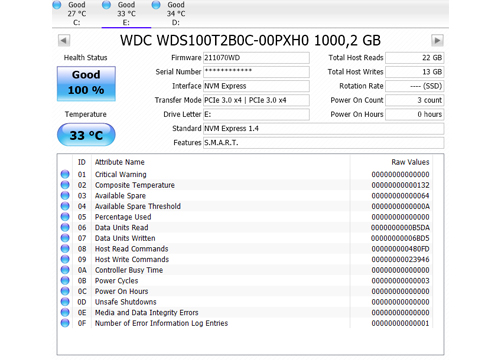Select the Controller Busy Time attribute name
This screenshot has height=360, width=500.
point(129,270)
